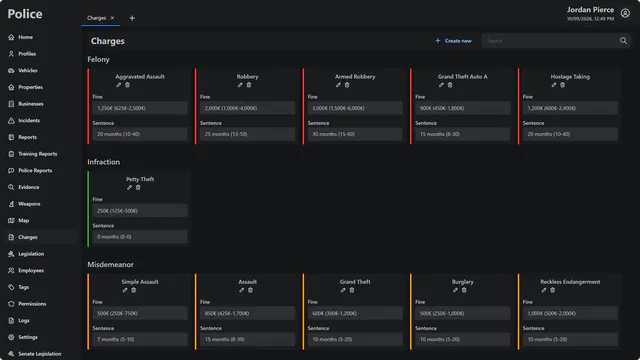Click the search magnifier icon
This screenshot has width=640, height=360.
click(x=623, y=41)
